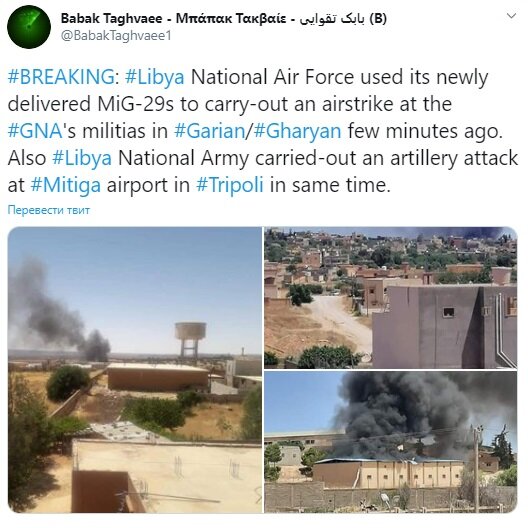Open the hillside town photo
Screen dimensions: 528x528
[x=391, y=298]
